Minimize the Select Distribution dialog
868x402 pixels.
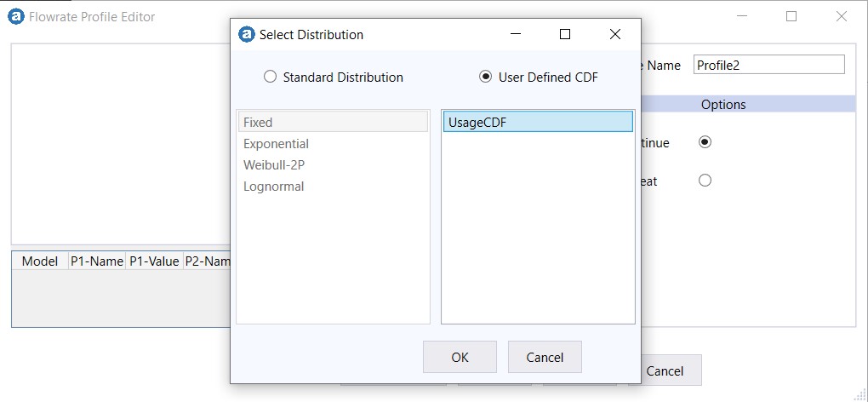[x=516, y=35]
